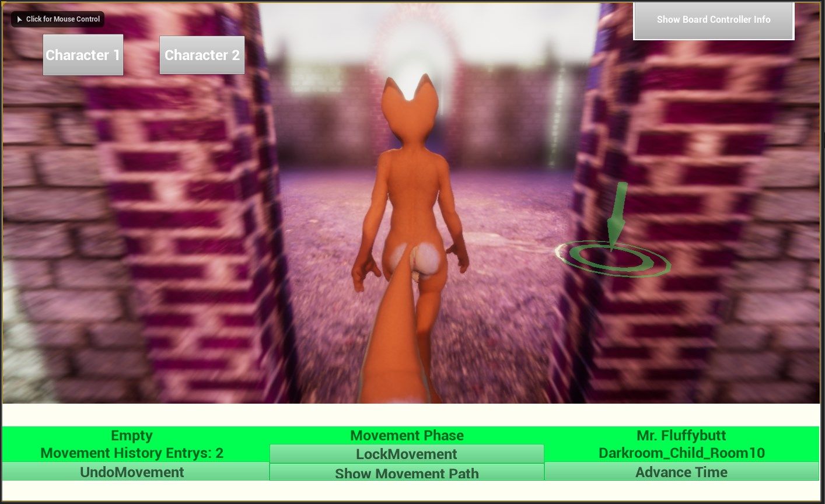Select the Character 1 button
Viewport: 825px width, 504px height.
point(83,55)
